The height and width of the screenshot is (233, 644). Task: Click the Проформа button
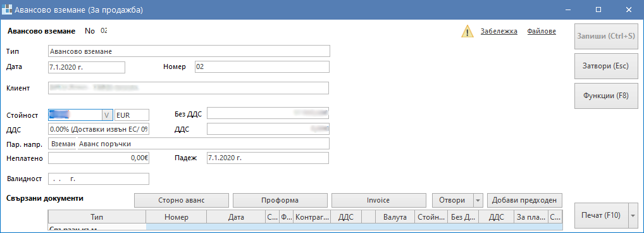[280, 201]
